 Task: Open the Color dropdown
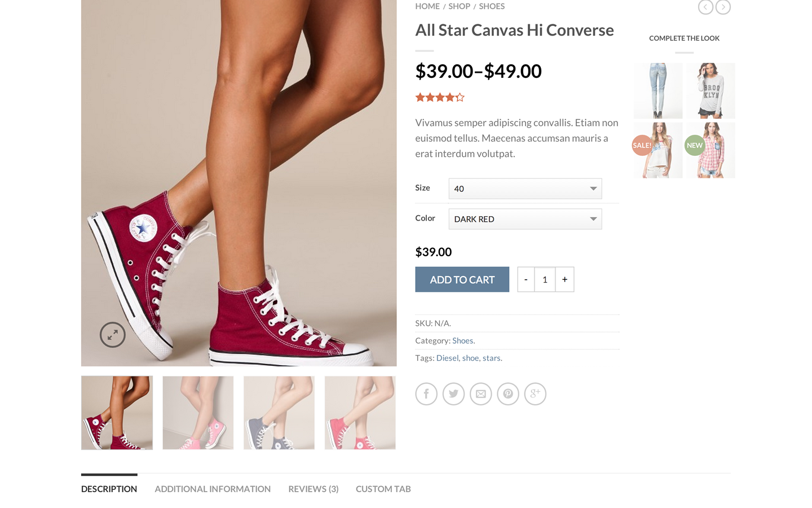[525, 219]
